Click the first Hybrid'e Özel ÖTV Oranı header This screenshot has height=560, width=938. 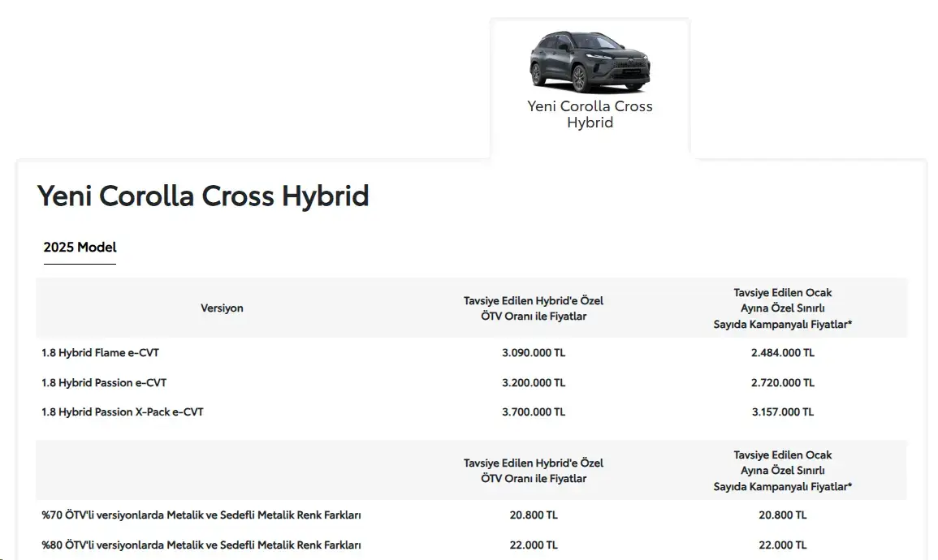tap(533, 308)
